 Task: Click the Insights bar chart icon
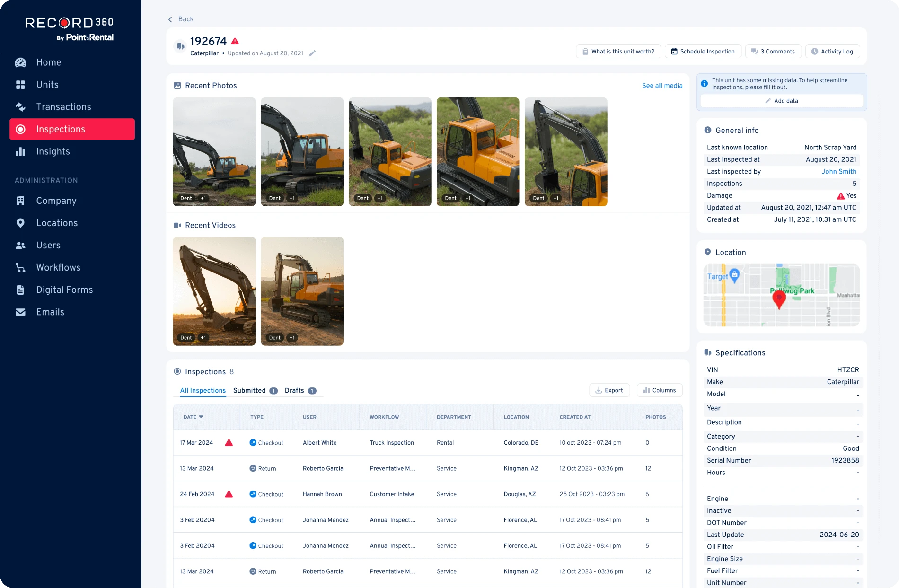pyautogui.click(x=20, y=151)
